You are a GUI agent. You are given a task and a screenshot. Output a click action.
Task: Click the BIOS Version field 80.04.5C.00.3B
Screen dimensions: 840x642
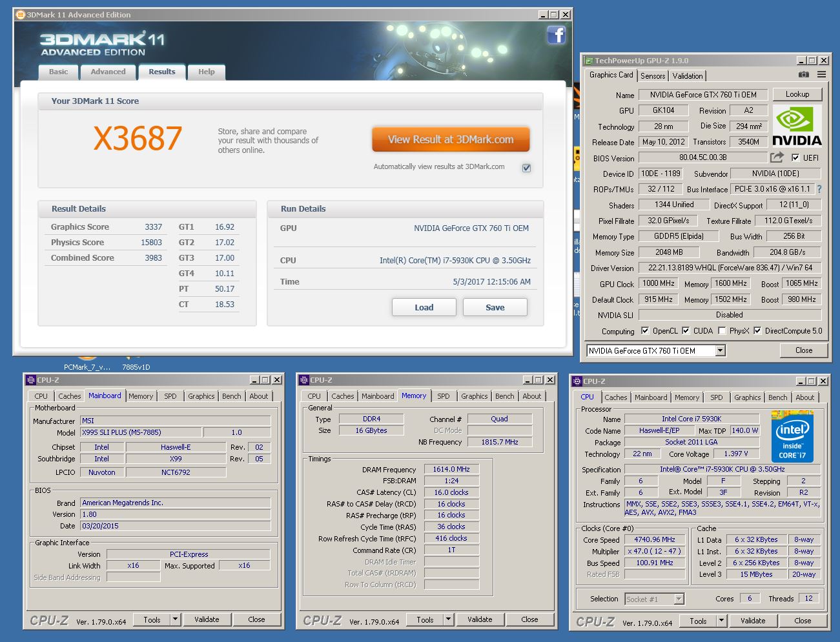click(703, 157)
